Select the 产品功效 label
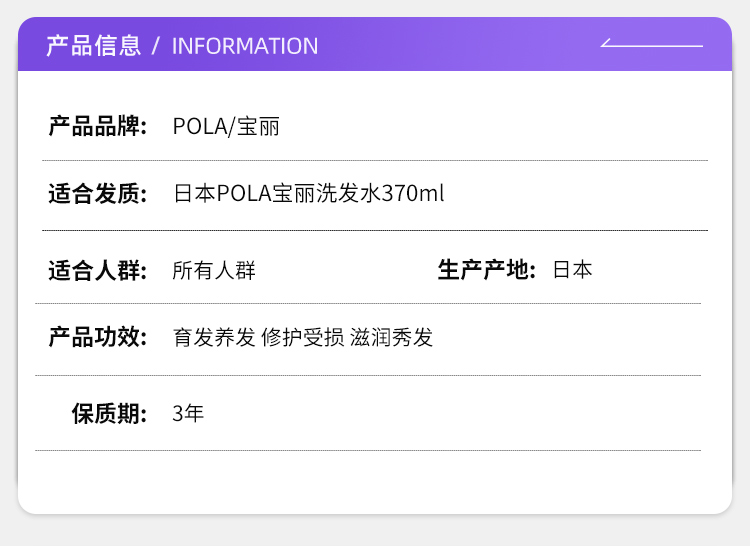Screen dimensions: 750x546 (97, 338)
